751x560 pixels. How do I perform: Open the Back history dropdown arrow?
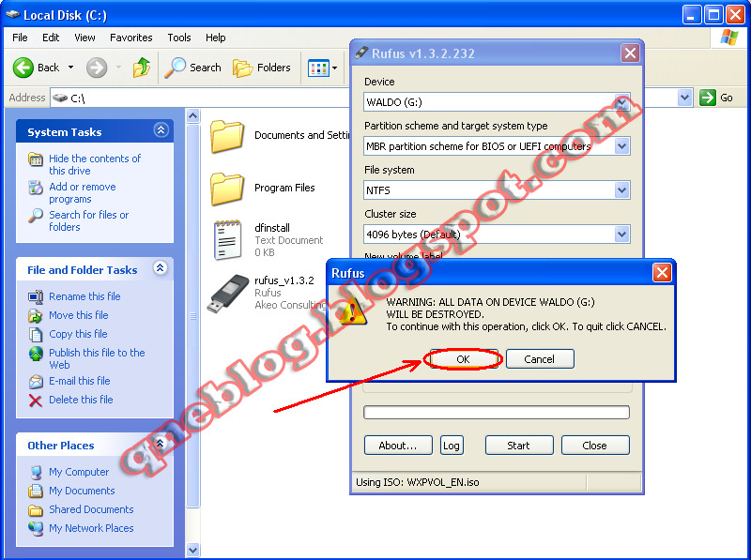point(71,67)
